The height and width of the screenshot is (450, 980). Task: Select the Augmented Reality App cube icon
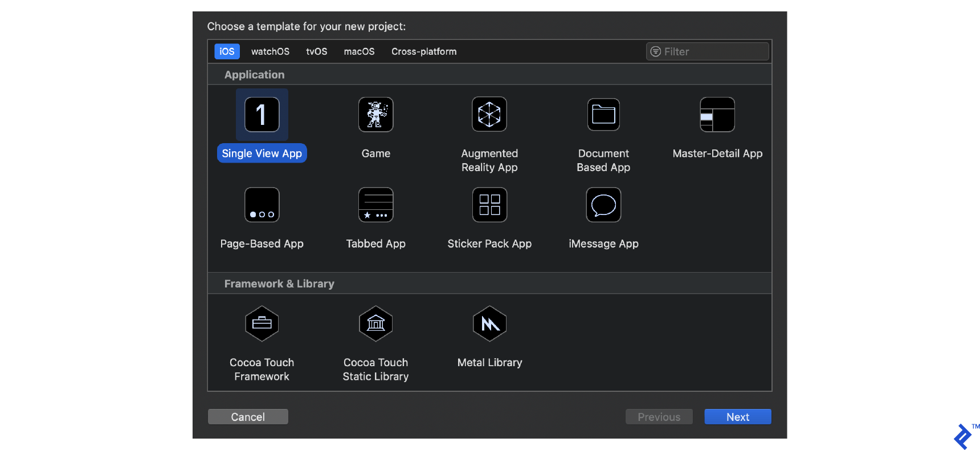[x=489, y=115]
